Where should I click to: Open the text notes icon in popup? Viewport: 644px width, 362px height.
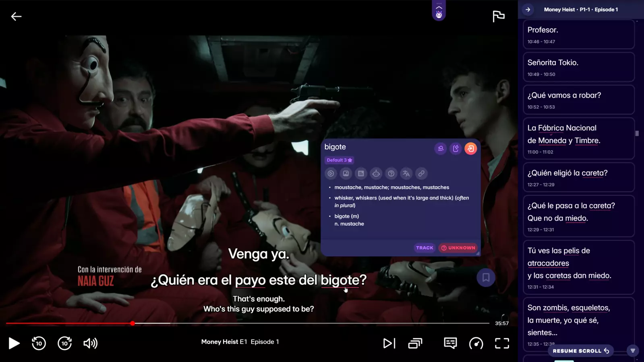361,173
